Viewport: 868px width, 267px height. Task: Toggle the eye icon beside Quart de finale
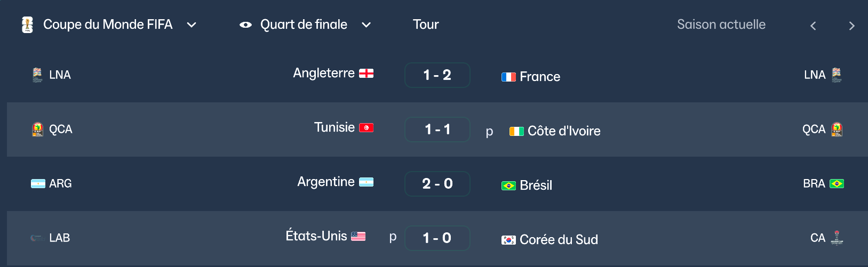click(245, 25)
